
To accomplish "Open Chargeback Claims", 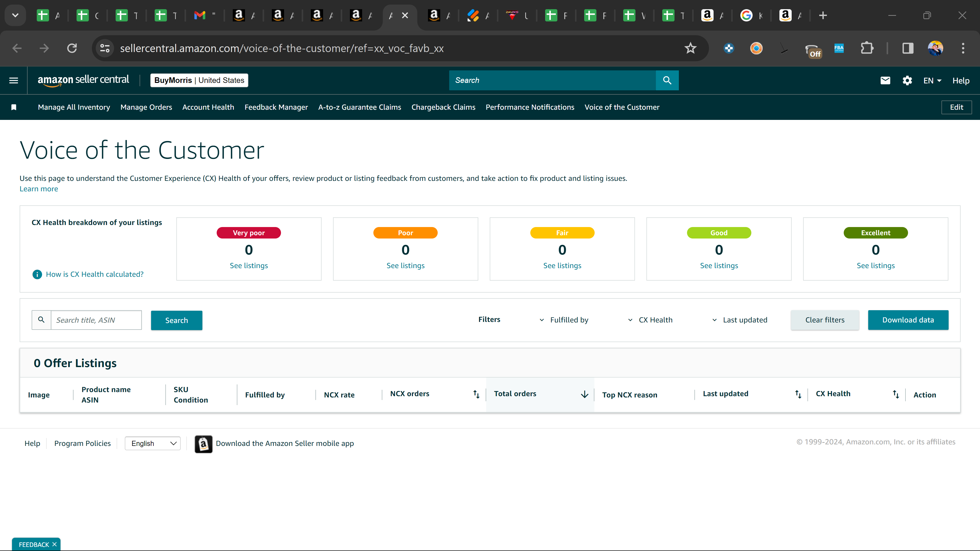I will click(x=443, y=107).
